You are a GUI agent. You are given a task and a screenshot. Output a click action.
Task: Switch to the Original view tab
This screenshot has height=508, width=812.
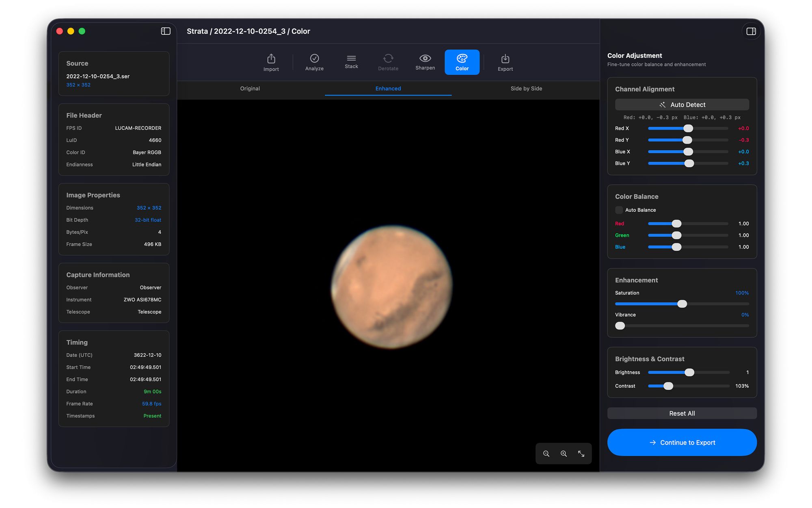click(250, 89)
